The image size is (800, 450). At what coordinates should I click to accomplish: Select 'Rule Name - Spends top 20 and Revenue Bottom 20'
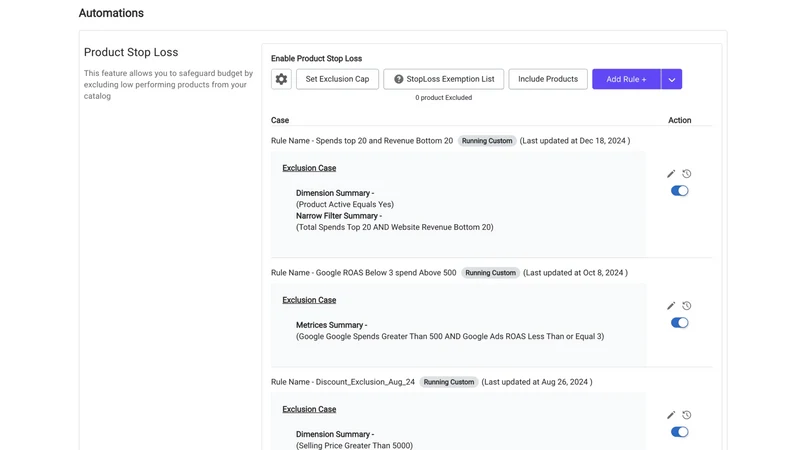(x=362, y=141)
